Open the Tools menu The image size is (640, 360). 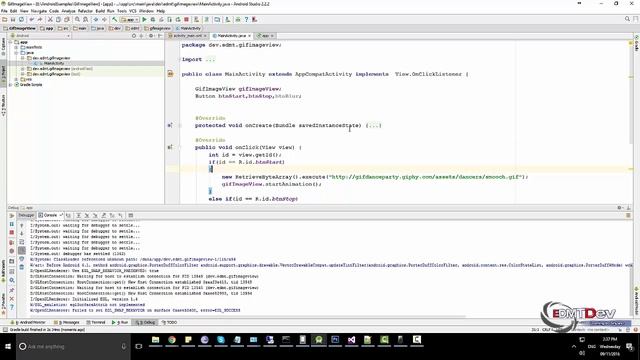pos(122,11)
